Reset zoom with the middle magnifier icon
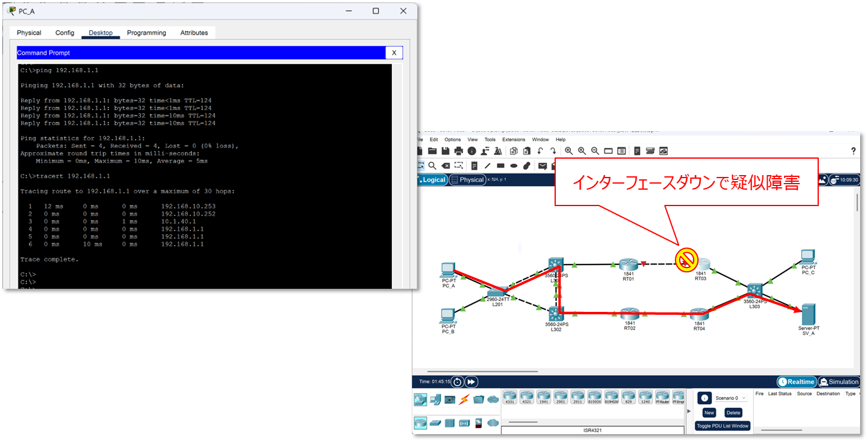Image resolution: width=868 pixels, height=442 pixels. pos(582,151)
